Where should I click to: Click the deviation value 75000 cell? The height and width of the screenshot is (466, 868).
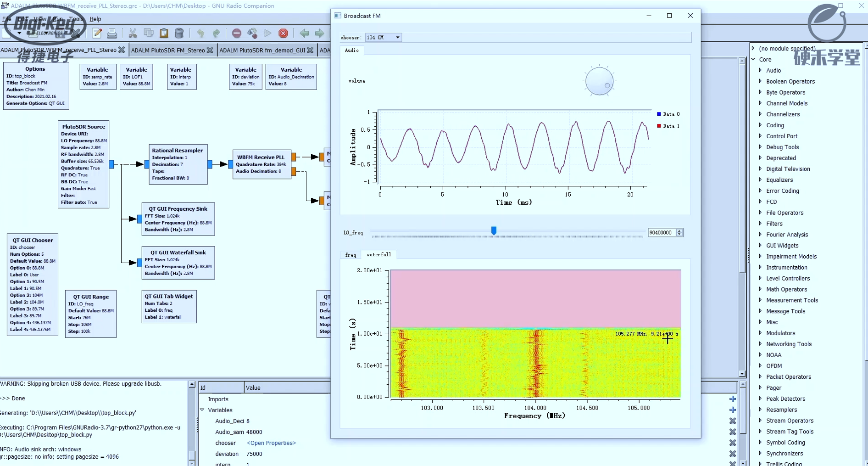(254, 454)
